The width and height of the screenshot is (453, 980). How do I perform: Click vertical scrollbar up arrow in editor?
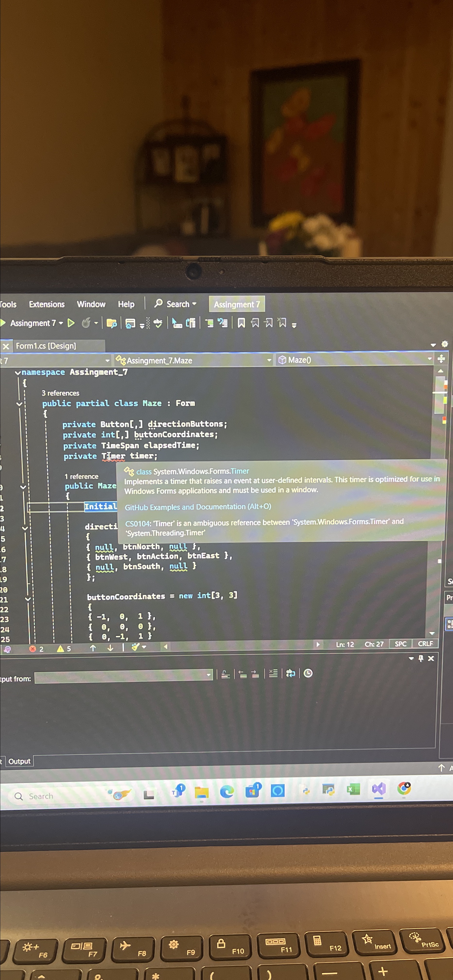click(440, 371)
